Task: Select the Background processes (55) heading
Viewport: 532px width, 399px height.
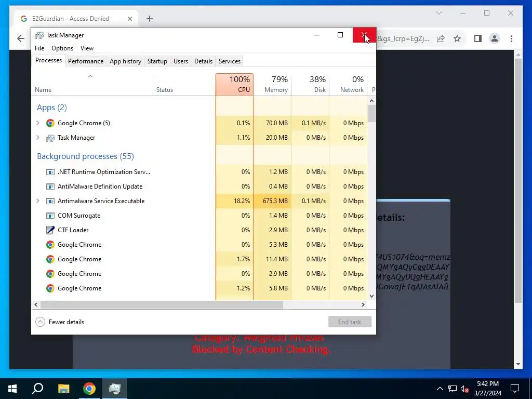Action: pos(85,156)
